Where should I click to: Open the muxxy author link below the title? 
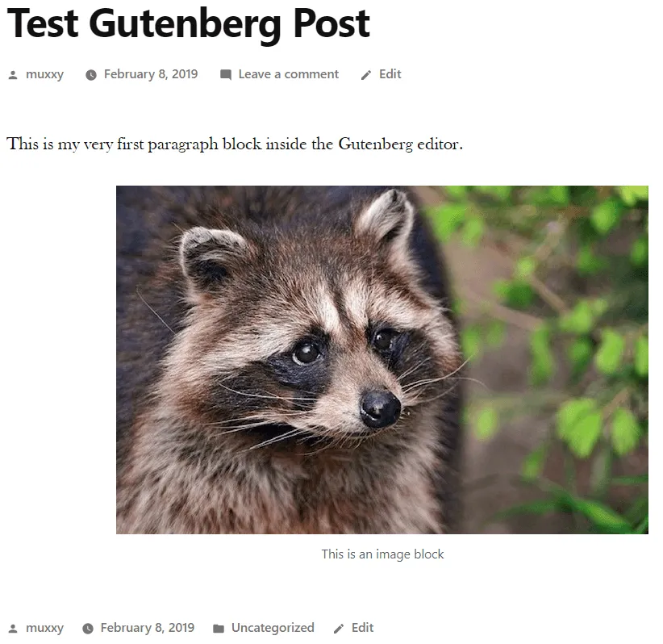(x=45, y=74)
